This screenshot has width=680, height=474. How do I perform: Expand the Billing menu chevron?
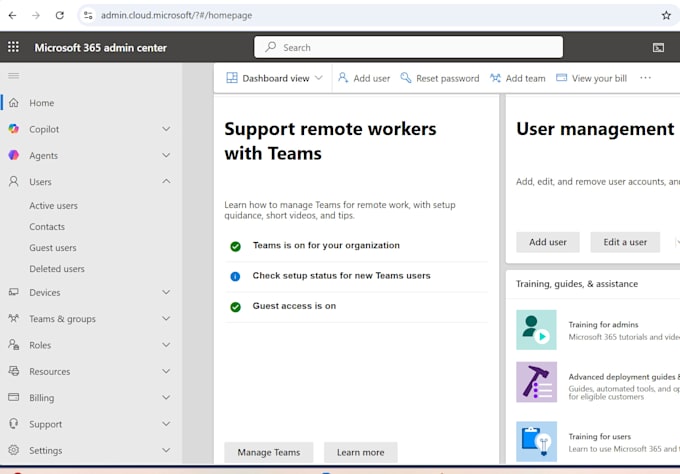tap(166, 397)
